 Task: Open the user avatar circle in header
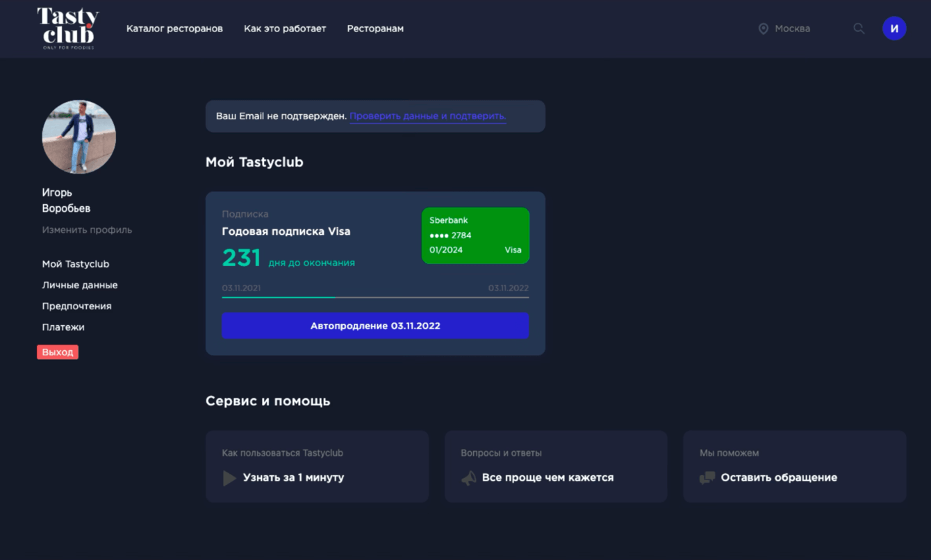pyautogui.click(x=894, y=28)
